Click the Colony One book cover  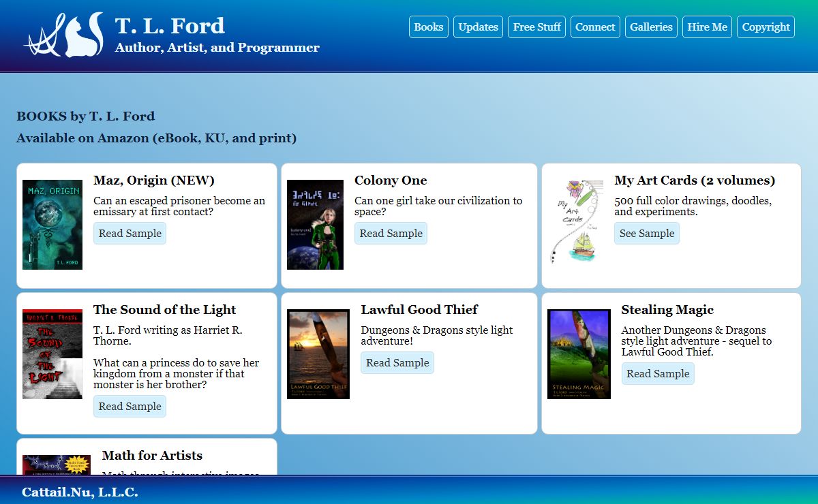tap(315, 225)
